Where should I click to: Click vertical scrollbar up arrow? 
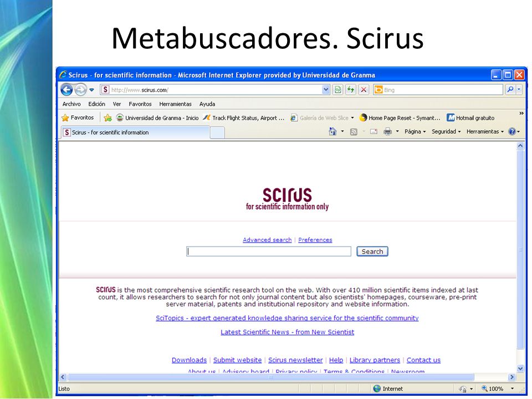click(x=520, y=146)
